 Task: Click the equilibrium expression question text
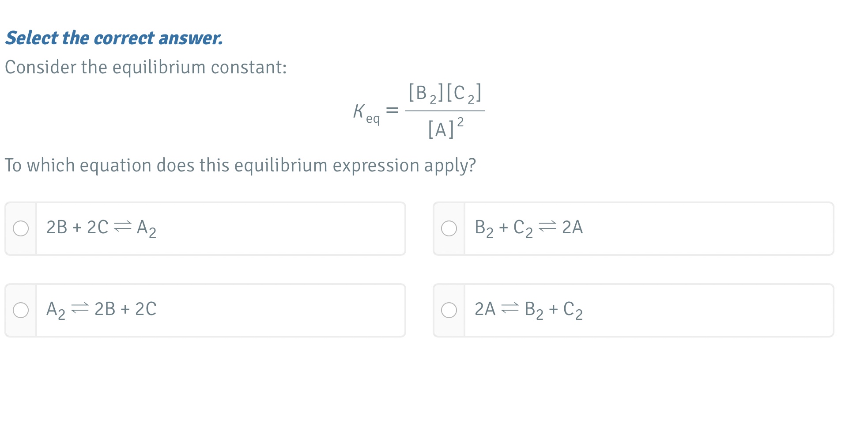coord(242,165)
